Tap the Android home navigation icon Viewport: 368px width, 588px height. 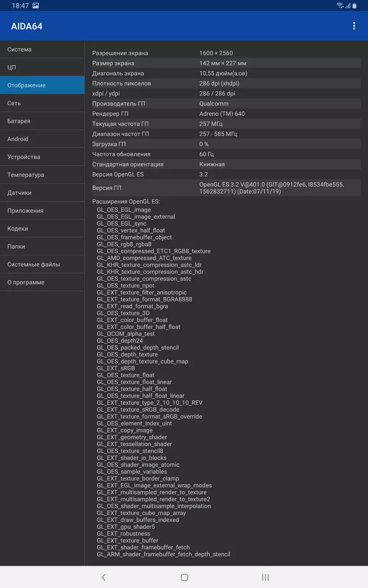[184, 577]
